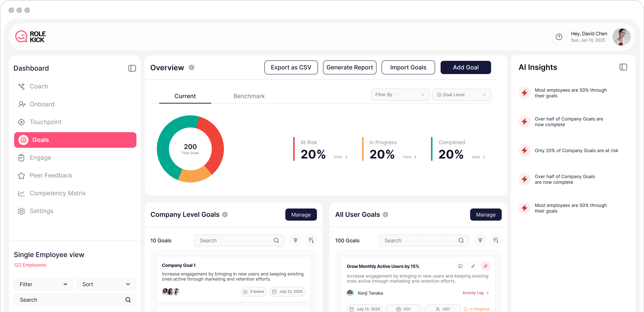644x312 pixels.
Task: Click the help question mark icon
Action: pos(559,37)
